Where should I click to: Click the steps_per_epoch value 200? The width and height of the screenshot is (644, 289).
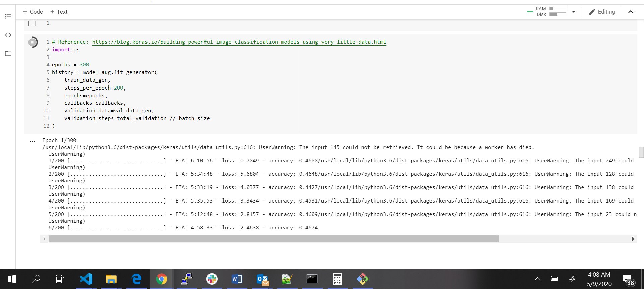118,88
